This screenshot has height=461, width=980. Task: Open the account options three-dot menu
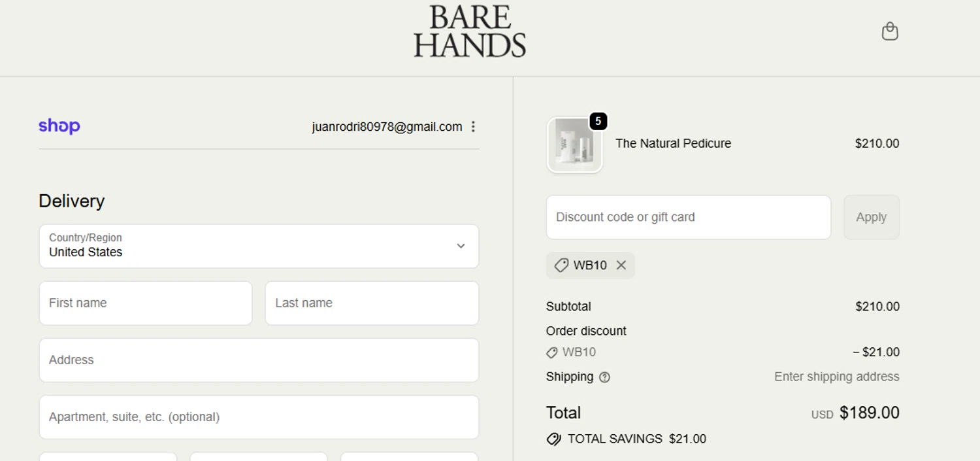pyautogui.click(x=473, y=127)
